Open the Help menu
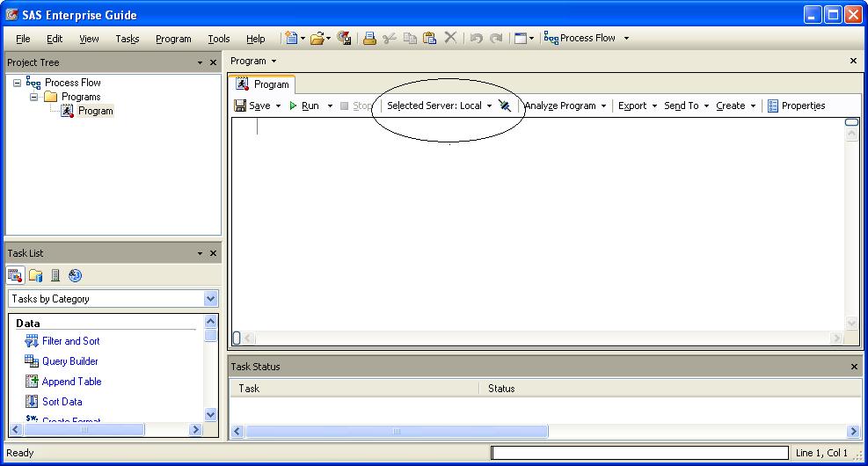This screenshot has width=868, height=466. click(x=255, y=39)
